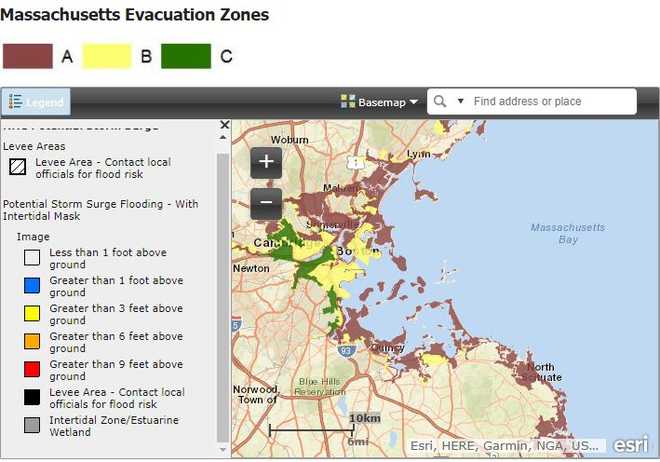The image size is (660, 462).
Task: Toggle the Legend panel button
Action: click(36, 102)
